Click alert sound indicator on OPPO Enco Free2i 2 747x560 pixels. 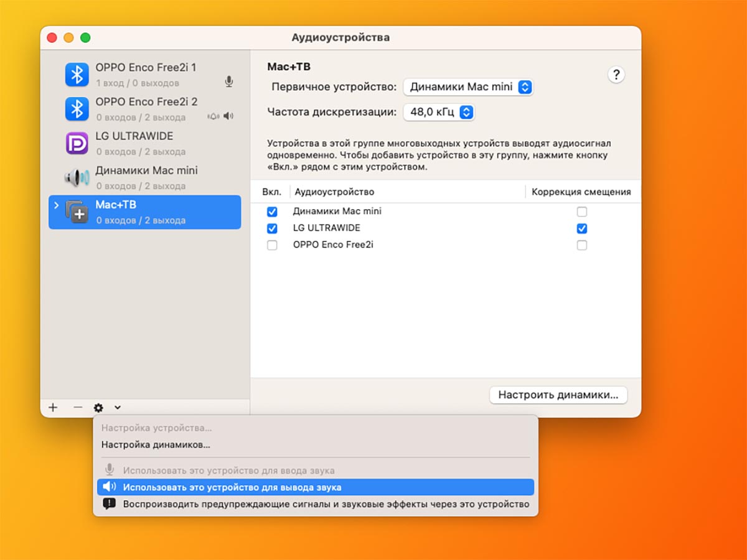pos(214,116)
